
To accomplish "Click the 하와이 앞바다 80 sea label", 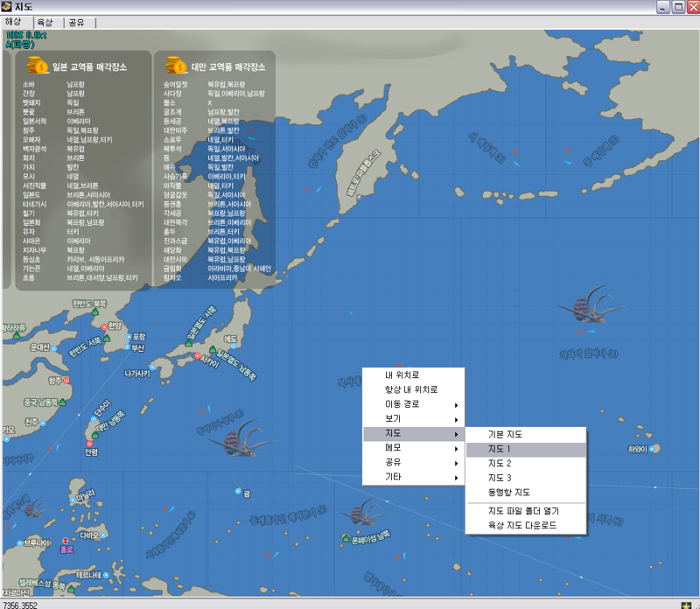I will (x=588, y=354).
